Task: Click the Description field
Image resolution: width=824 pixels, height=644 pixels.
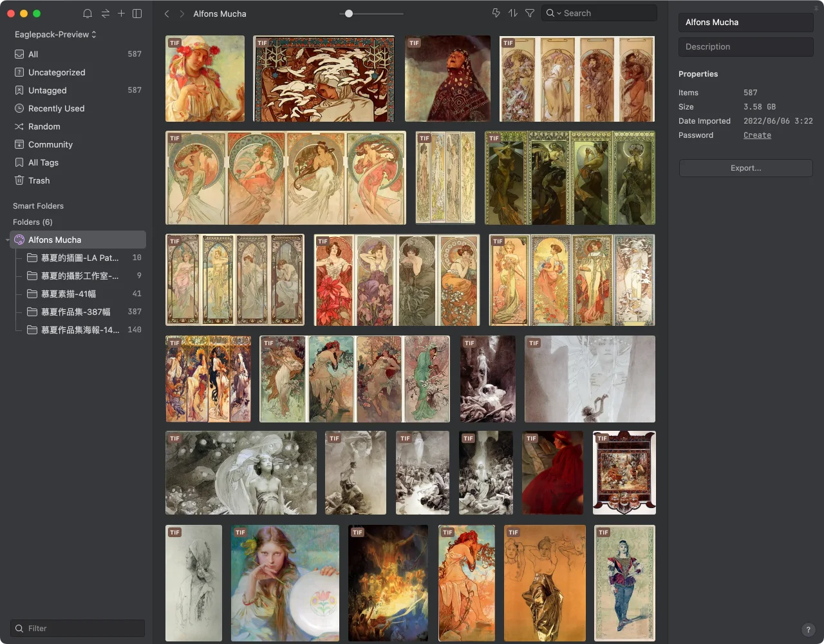Action: tap(745, 46)
